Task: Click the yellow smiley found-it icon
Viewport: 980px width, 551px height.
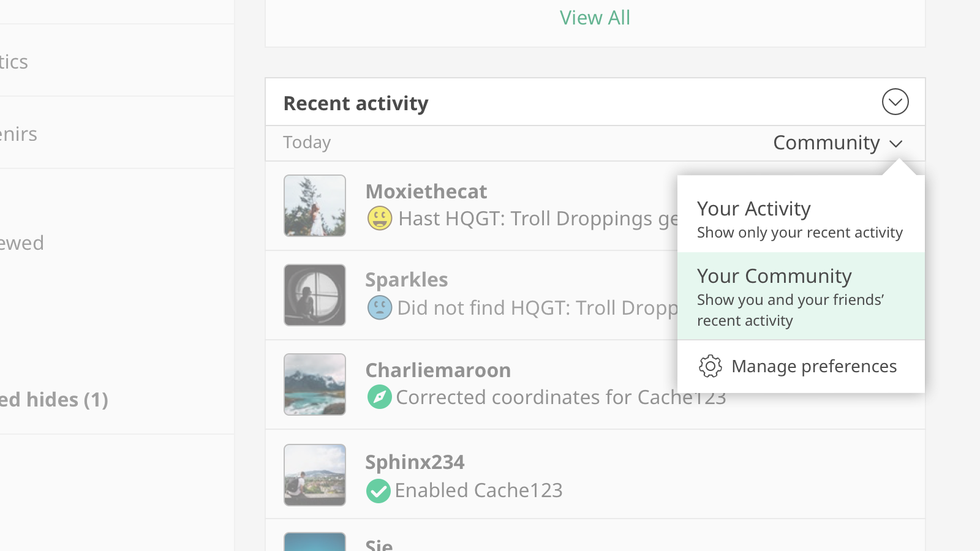Action: tap(380, 219)
